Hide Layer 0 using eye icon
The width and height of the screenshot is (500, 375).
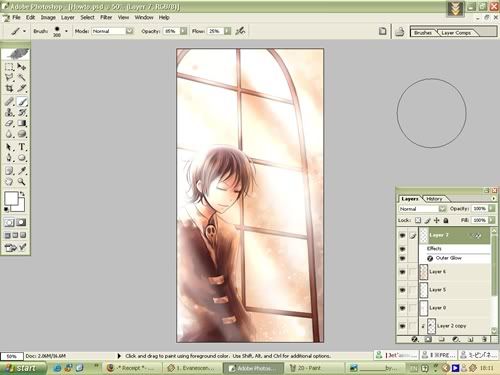point(402,308)
